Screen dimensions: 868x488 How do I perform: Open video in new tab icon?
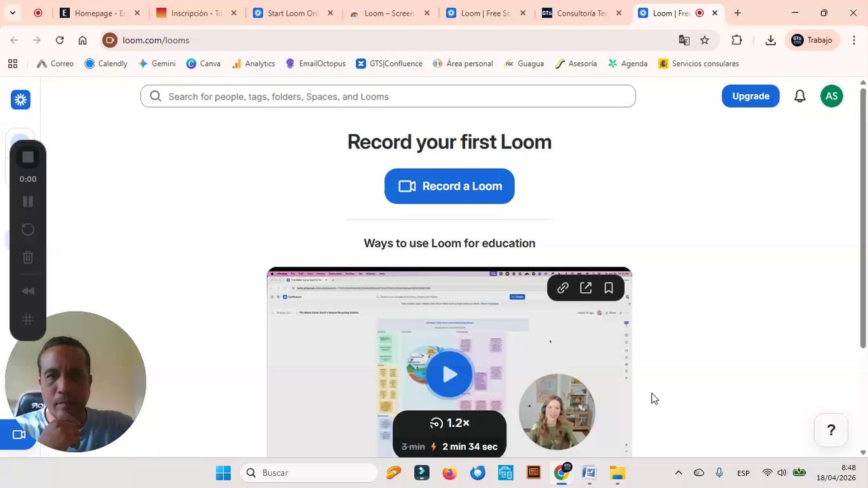(586, 288)
